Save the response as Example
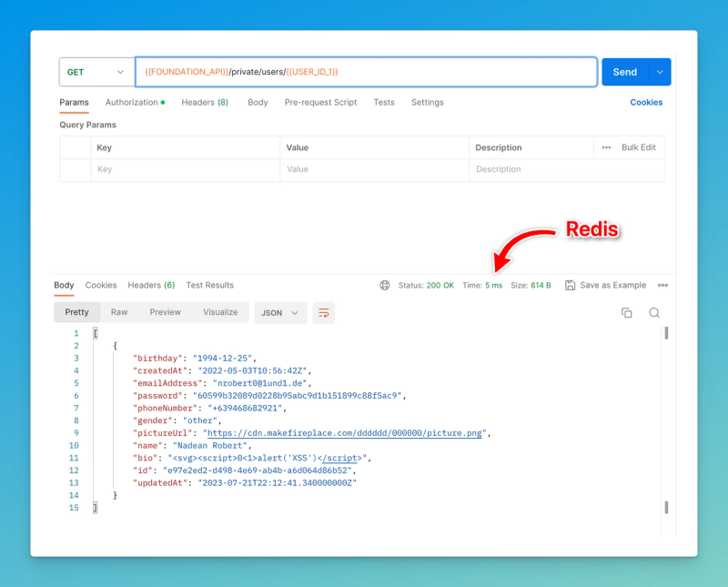Viewport: 728px width, 587px height. (x=612, y=285)
